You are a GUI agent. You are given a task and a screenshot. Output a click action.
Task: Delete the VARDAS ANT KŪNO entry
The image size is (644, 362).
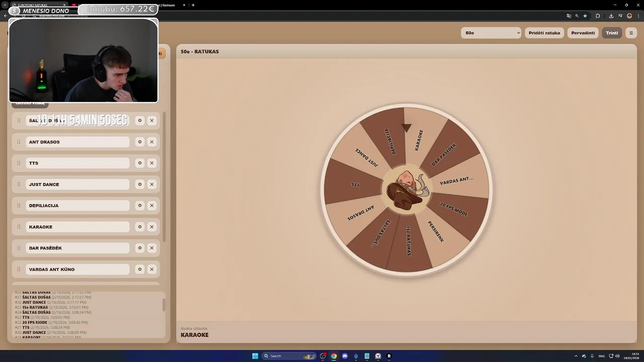[152, 269]
